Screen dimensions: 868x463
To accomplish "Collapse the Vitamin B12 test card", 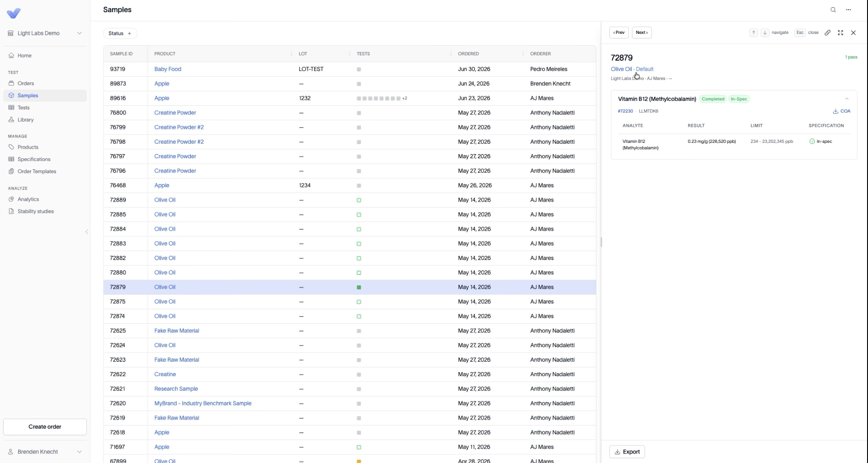I will (847, 99).
